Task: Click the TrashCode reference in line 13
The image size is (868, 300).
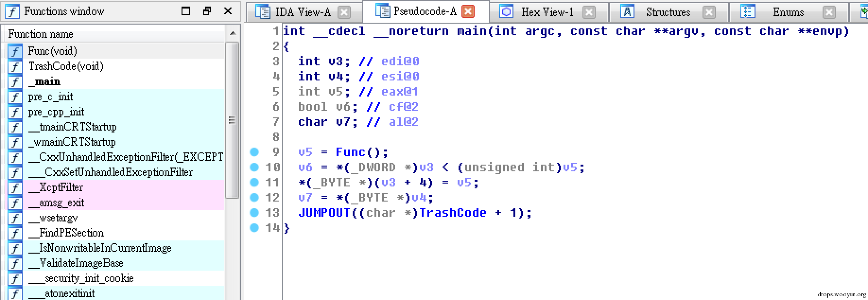Action: pos(452,213)
